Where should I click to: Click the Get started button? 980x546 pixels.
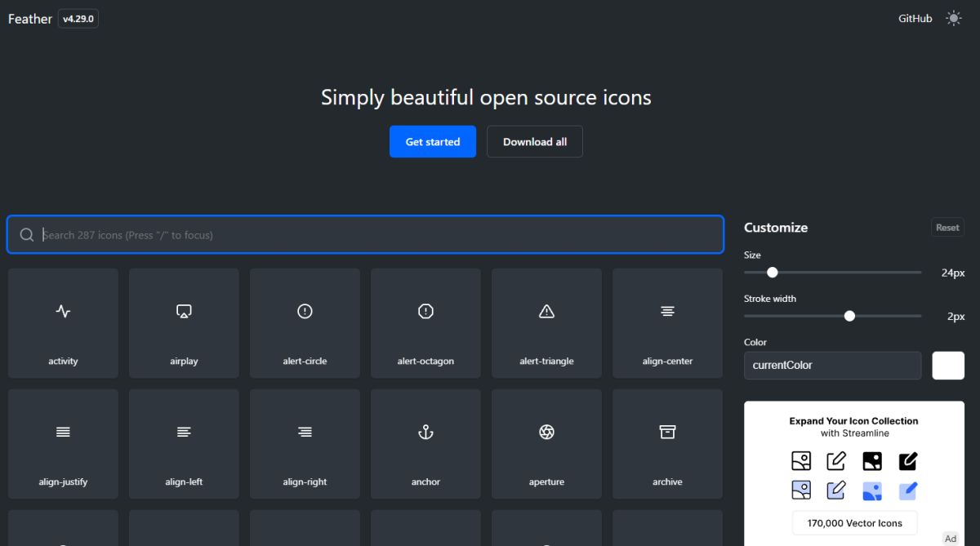[x=432, y=141]
